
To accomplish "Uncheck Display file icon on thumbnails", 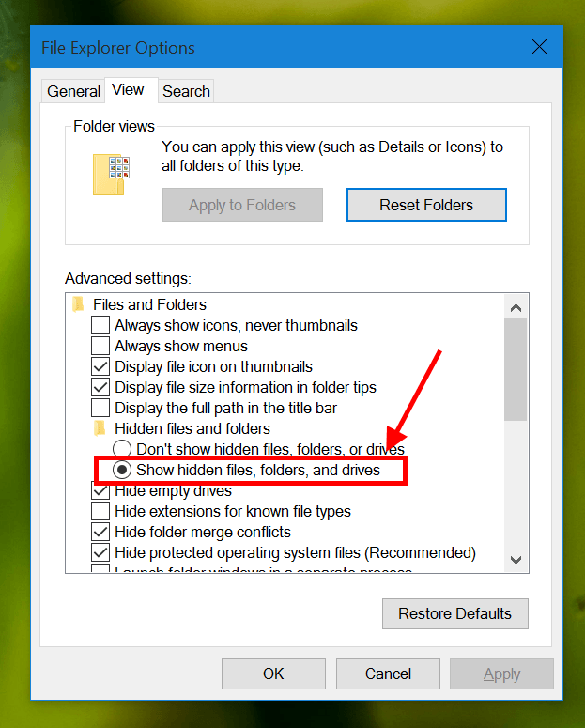I will point(100,367).
